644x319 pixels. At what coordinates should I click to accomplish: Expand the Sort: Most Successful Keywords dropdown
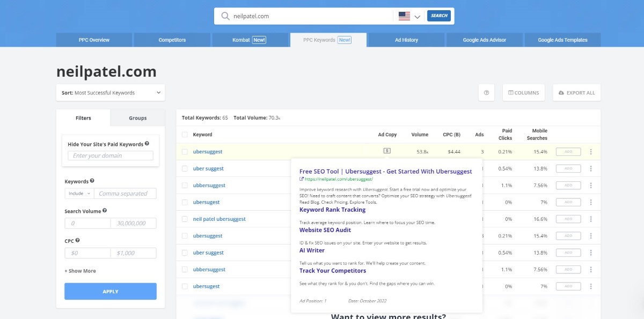111,93
